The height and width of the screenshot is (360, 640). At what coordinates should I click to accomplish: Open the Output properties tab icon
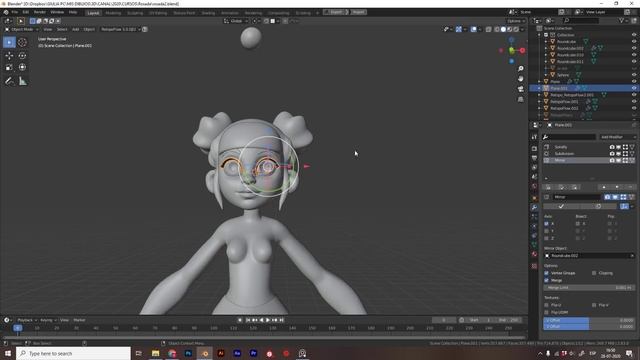tap(534, 158)
